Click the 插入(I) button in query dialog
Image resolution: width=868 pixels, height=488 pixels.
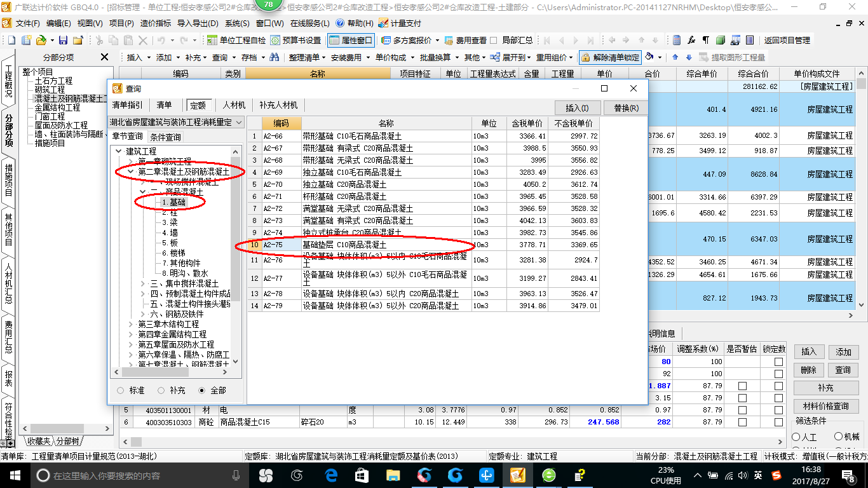(x=578, y=108)
